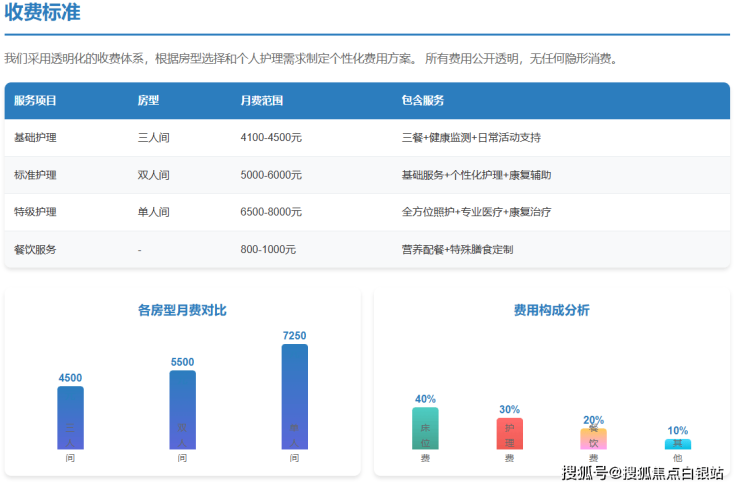740x489 pixels.
Task: Click the 4500 blue bar in monthly fee chart
Action: coord(70,418)
